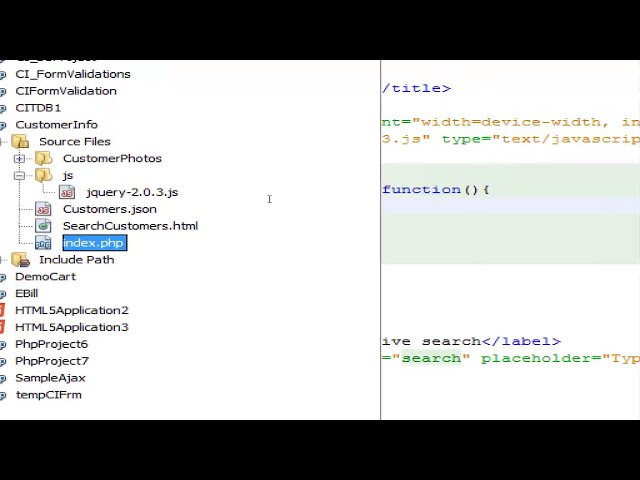This screenshot has height=480, width=640.
Task: Select the Include Path node
Action: pyautogui.click(x=76, y=260)
